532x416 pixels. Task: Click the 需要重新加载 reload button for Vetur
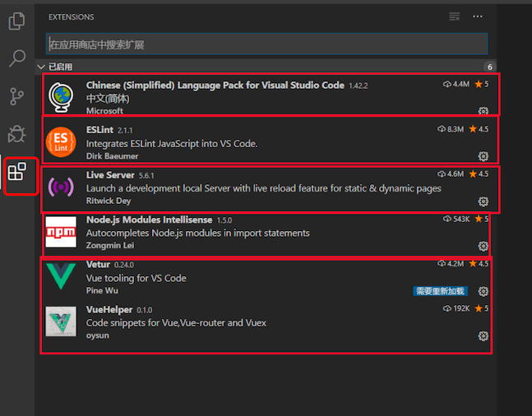440,291
